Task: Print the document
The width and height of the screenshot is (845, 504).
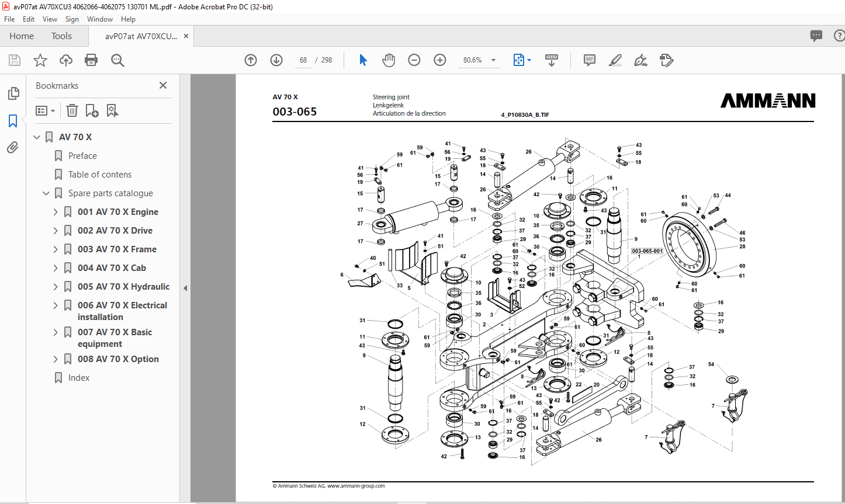Action: 91,60
